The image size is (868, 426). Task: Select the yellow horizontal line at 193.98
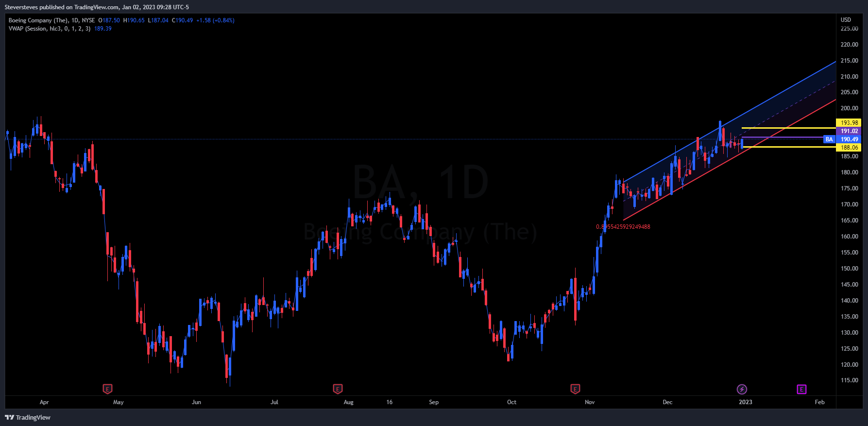(x=789, y=128)
